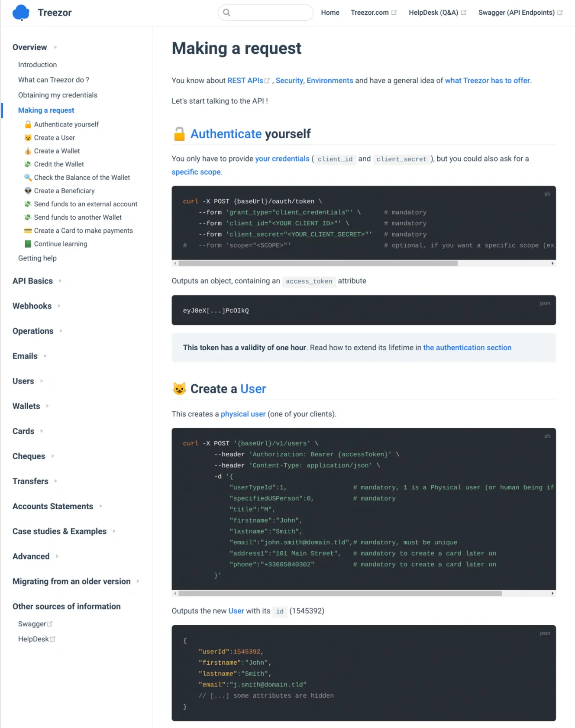Click the cat emoji next to Create a User
Viewport: 575px width, 728px height.
pos(28,138)
